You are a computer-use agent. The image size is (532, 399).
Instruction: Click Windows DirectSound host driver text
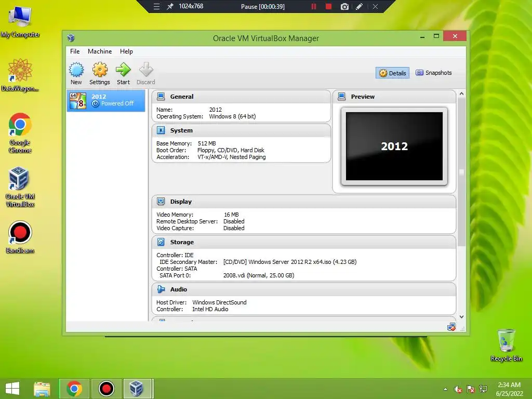coord(220,302)
